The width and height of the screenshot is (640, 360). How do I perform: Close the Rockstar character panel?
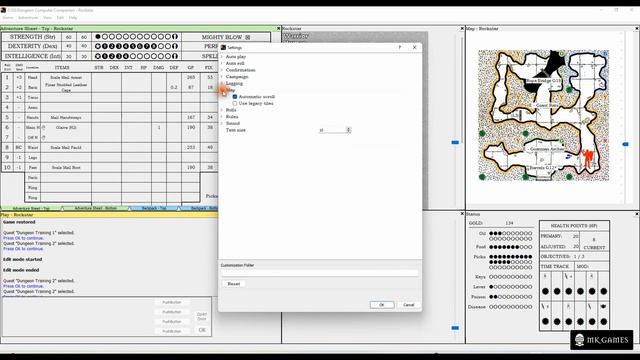click(x=462, y=29)
